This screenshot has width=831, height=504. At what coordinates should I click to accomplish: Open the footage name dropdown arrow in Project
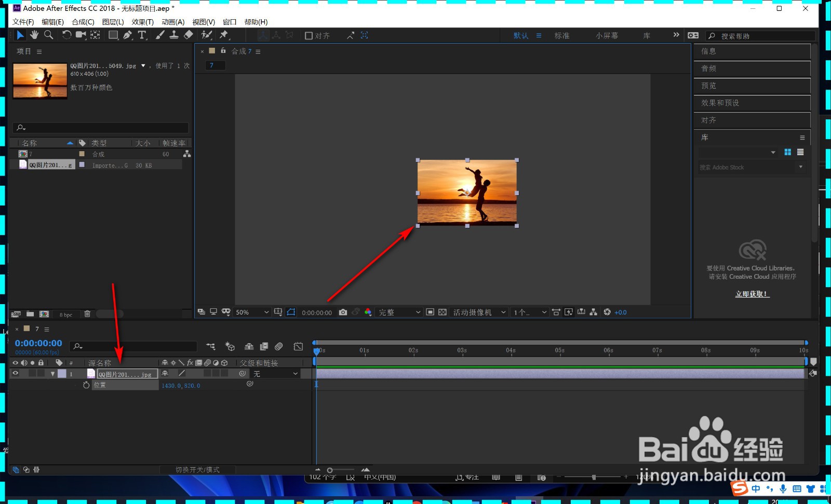pos(143,65)
